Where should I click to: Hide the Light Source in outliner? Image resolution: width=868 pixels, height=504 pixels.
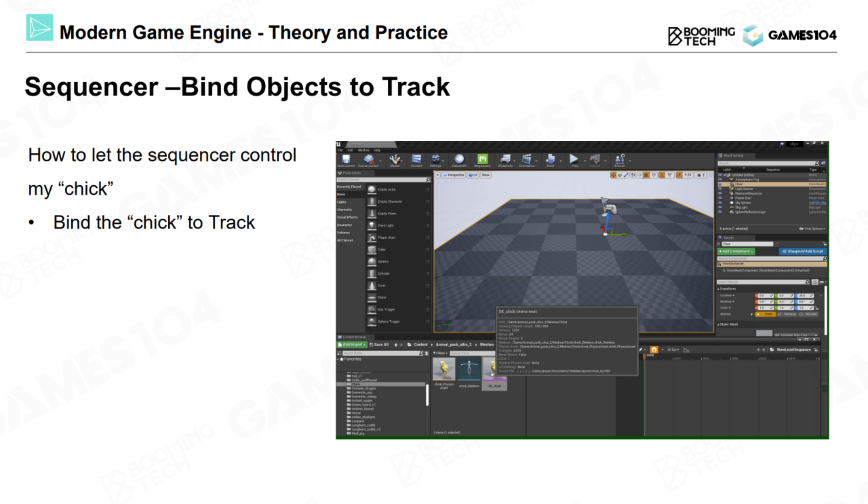click(720, 189)
